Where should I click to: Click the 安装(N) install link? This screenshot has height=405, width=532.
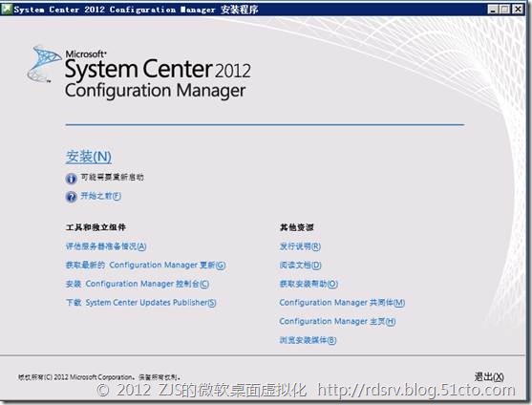(89, 157)
